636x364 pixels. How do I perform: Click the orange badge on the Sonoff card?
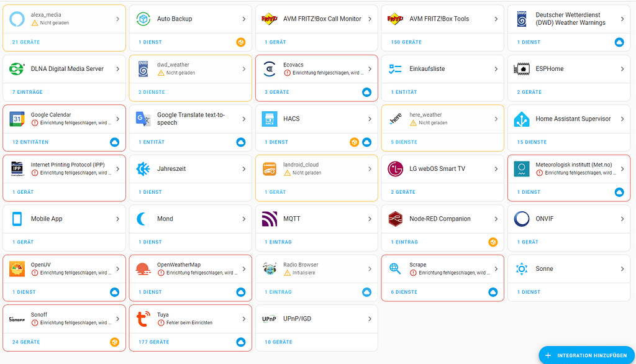[114, 342]
